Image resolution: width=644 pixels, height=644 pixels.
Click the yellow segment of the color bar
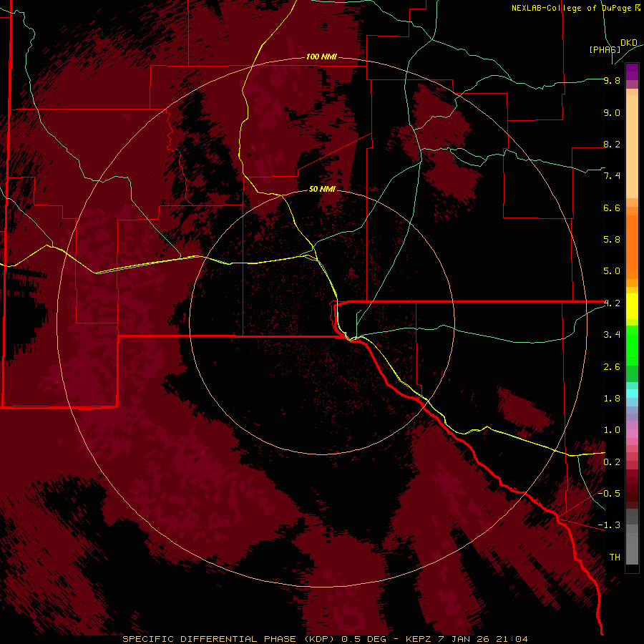pos(632,306)
